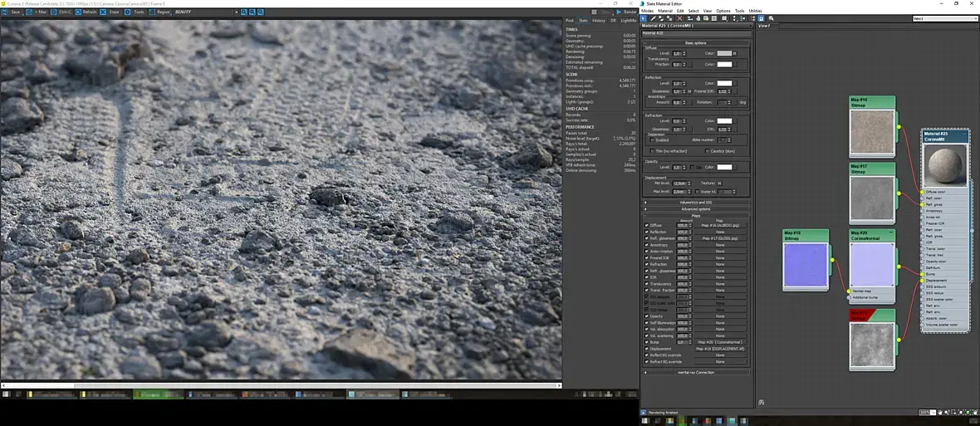Screen dimensions: 980x426
Task: Activate the Select Tool arrow in Slate editor
Action: coord(644,18)
